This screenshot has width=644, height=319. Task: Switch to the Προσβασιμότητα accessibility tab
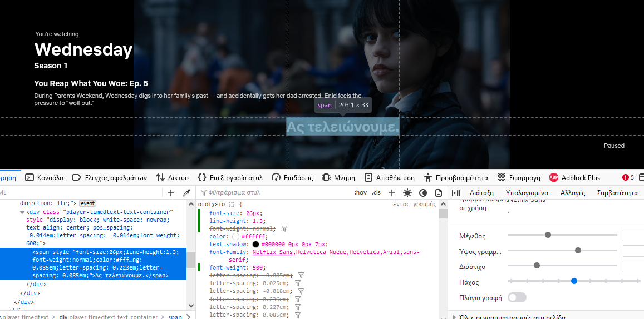point(455,177)
